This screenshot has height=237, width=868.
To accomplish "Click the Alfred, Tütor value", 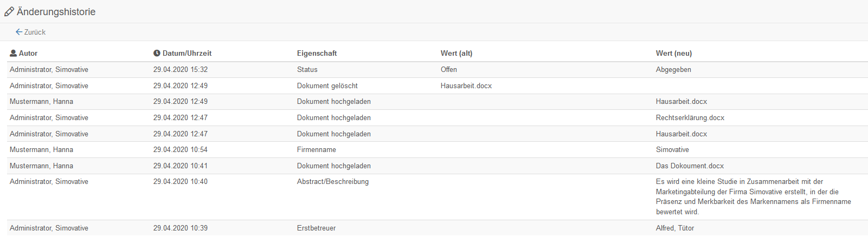I will [675, 228].
